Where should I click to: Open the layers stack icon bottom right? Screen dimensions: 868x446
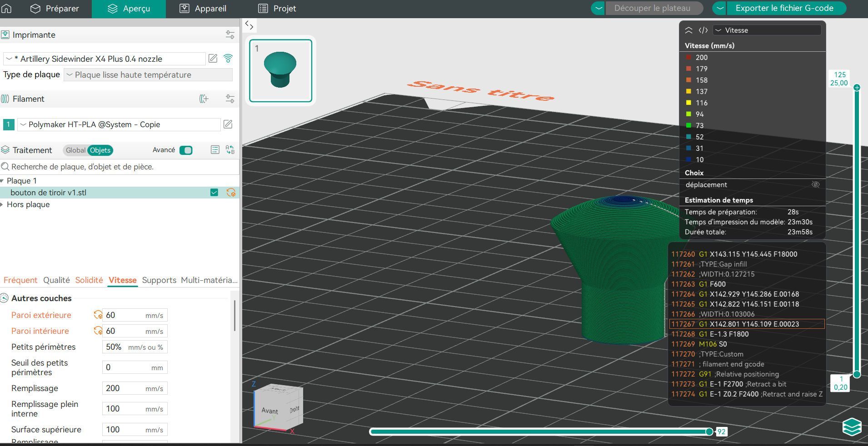[x=852, y=426]
